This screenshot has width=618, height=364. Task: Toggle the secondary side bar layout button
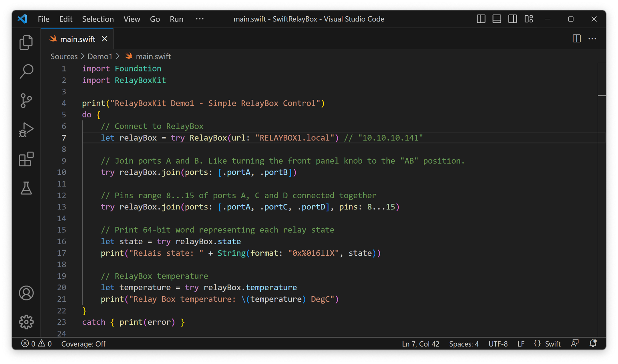[x=513, y=19]
